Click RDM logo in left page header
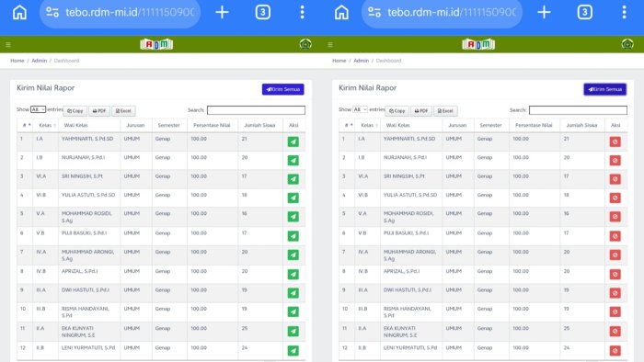 pyautogui.click(x=156, y=44)
